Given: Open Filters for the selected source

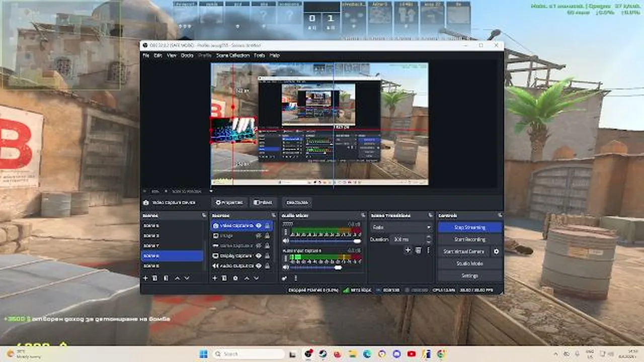Looking at the screenshot, I should [x=263, y=203].
